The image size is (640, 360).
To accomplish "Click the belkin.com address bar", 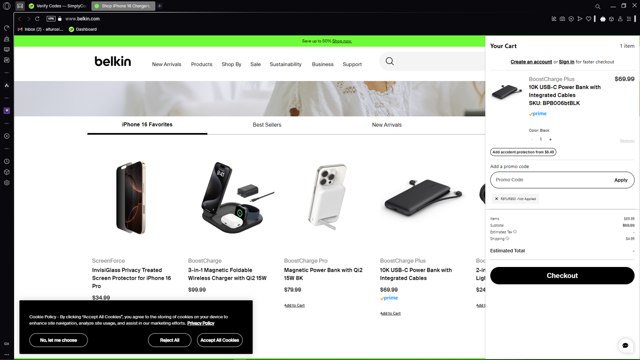I will [x=82, y=19].
